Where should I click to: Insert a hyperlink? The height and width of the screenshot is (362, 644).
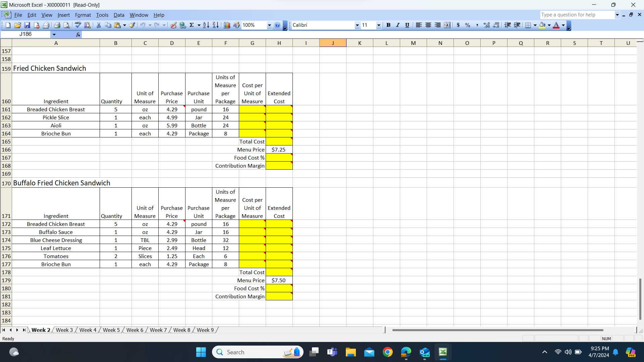pyautogui.click(x=183, y=25)
